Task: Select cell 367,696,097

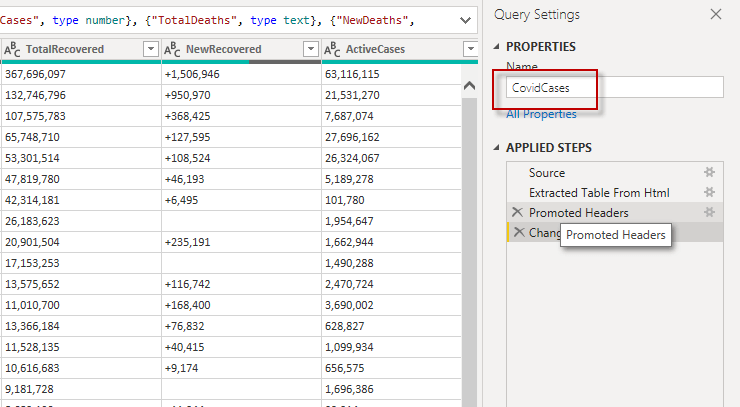Action: click(81, 74)
